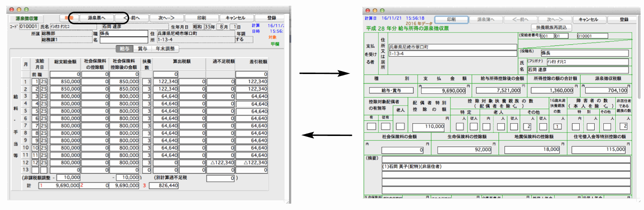Select the 給与 tab
The width and height of the screenshot is (644, 210).
point(124,49)
